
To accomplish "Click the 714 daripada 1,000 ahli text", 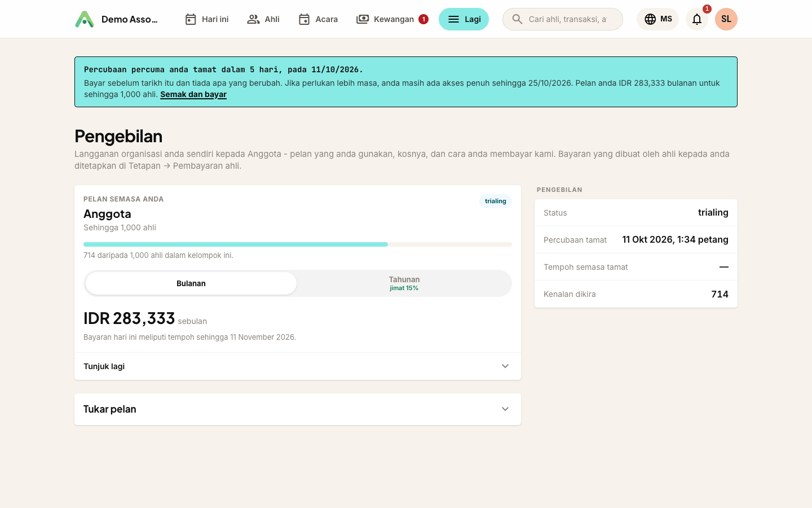I will [x=158, y=255].
